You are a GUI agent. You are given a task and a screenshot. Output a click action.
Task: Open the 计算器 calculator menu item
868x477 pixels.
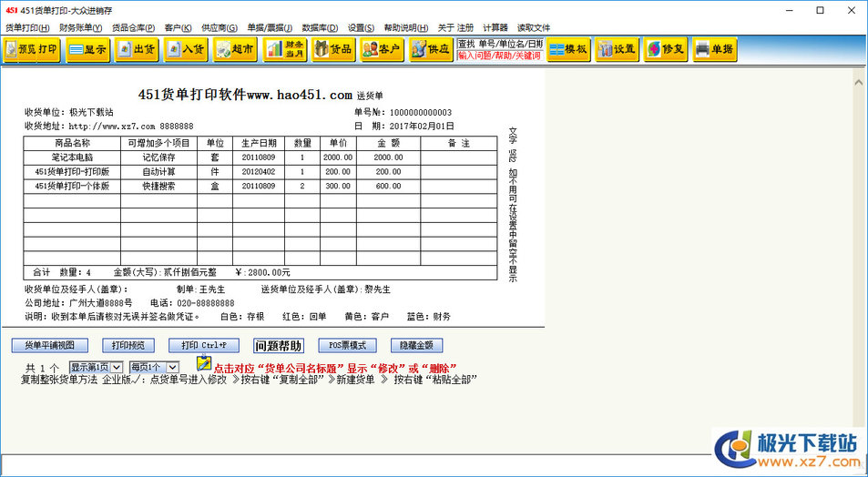[495, 27]
